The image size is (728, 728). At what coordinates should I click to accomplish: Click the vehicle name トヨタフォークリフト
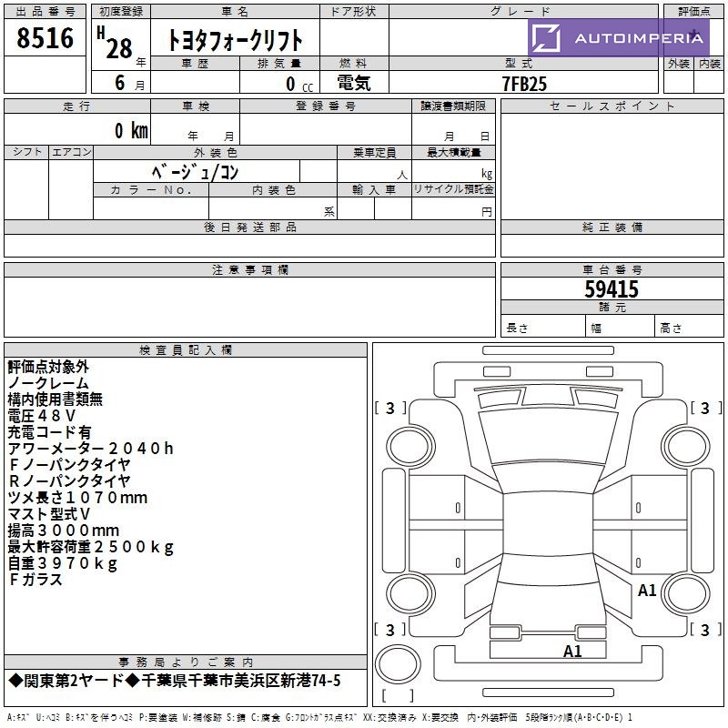point(235,40)
